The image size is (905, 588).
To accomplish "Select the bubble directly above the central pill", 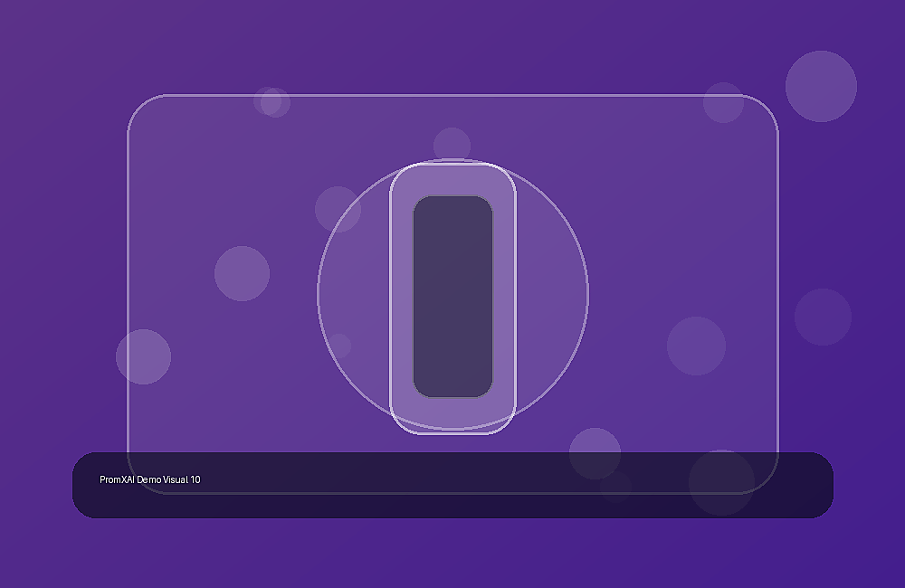I will pyautogui.click(x=452, y=144).
